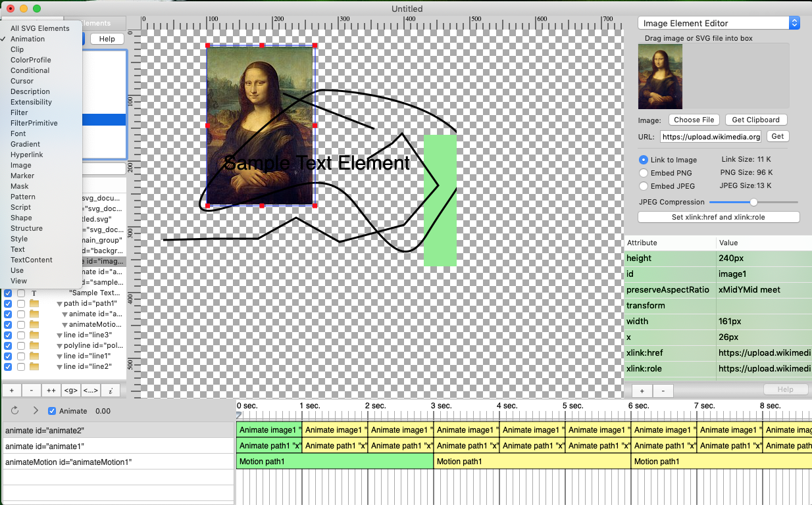Click the xMidYMid meet value cell

pyautogui.click(x=763, y=290)
